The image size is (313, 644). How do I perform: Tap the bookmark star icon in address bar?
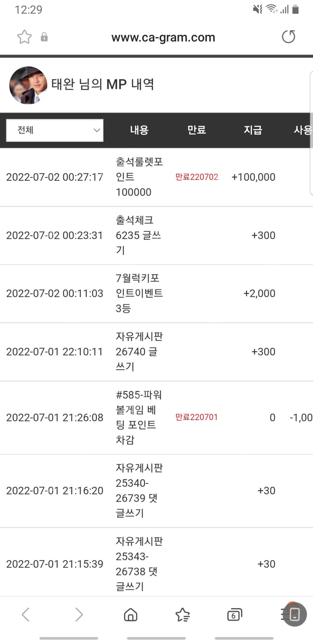pos(24,37)
